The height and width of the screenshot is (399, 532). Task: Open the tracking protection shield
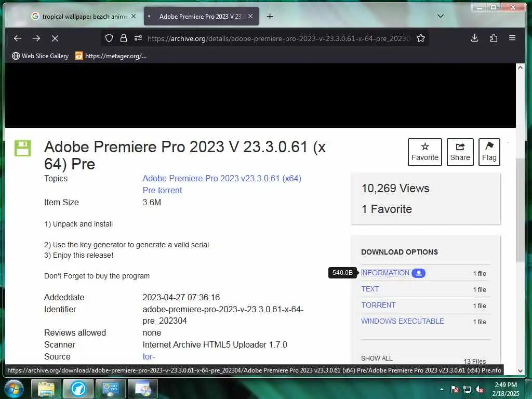pyautogui.click(x=109, y=38)
